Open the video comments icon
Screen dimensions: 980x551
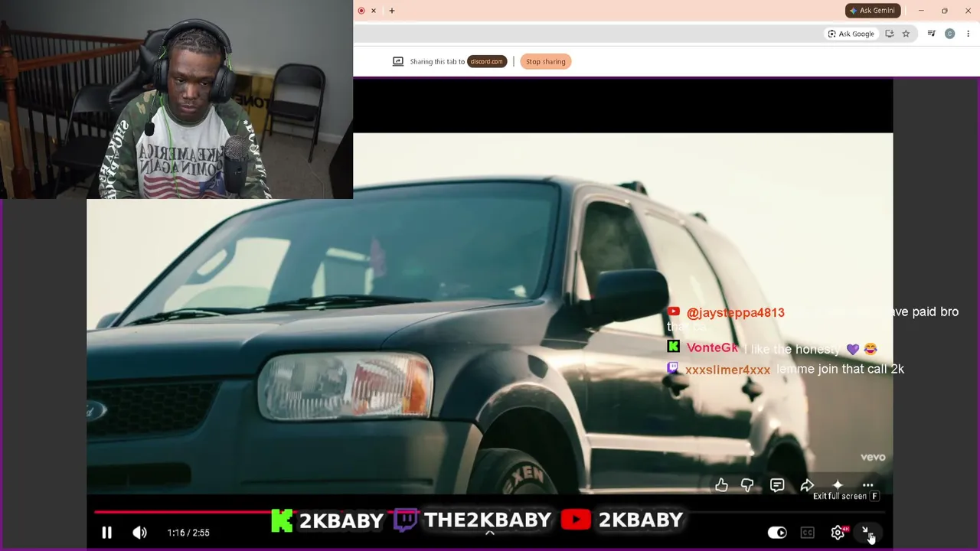pyautogui.click(x=777, y=485)
